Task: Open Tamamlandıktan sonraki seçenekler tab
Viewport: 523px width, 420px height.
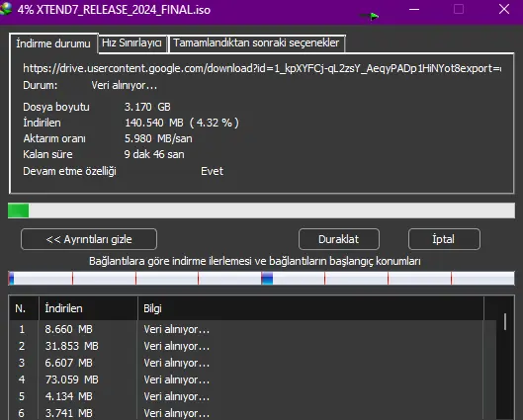Action: pos(256,43)
